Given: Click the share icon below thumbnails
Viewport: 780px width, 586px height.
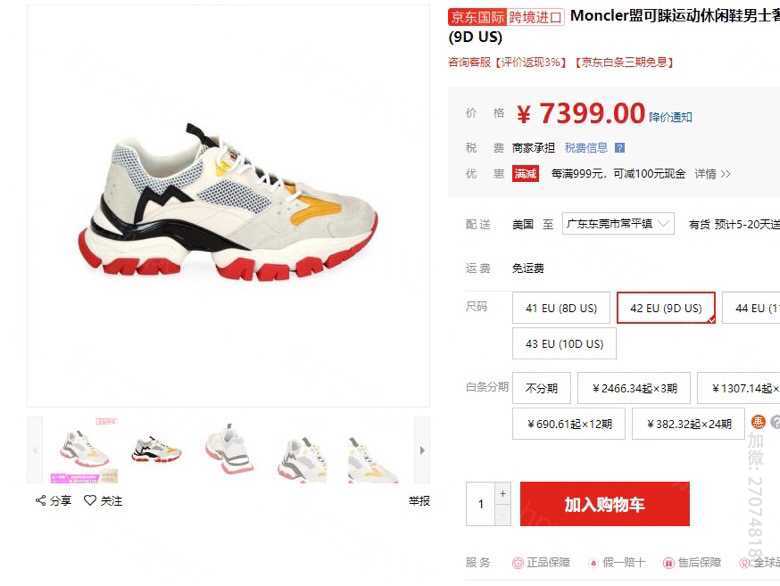Looking at the screenshot, I should point(41,500).
